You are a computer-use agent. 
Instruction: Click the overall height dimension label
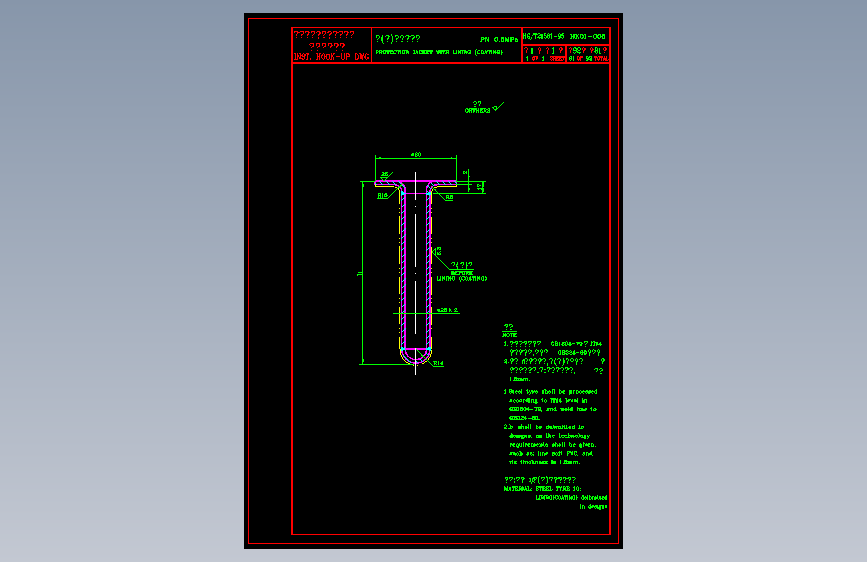coord(359,273)
